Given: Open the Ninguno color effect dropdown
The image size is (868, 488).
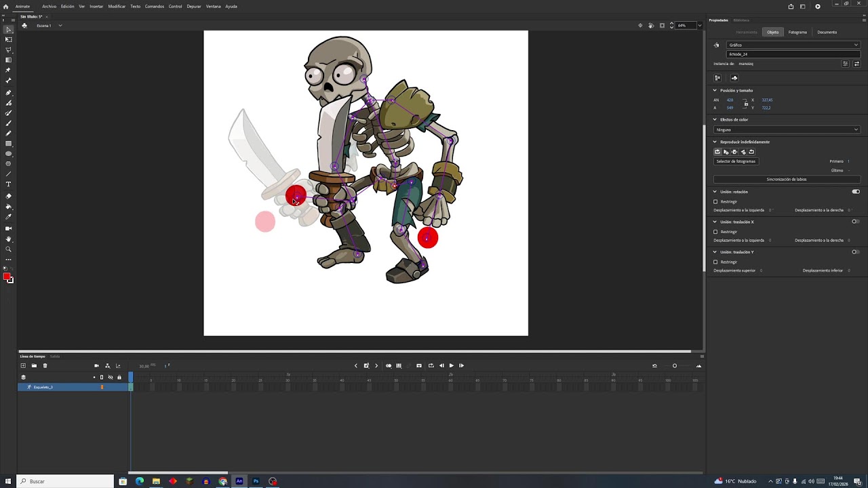Looking at the screenshot, I should 787,129.
